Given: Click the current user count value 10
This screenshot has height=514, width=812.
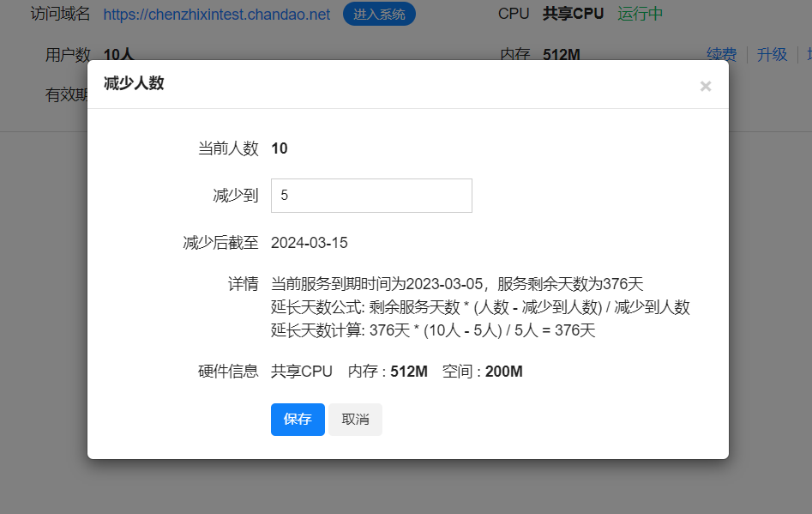Looking at the screenshot, I should [x=280, y=148].
